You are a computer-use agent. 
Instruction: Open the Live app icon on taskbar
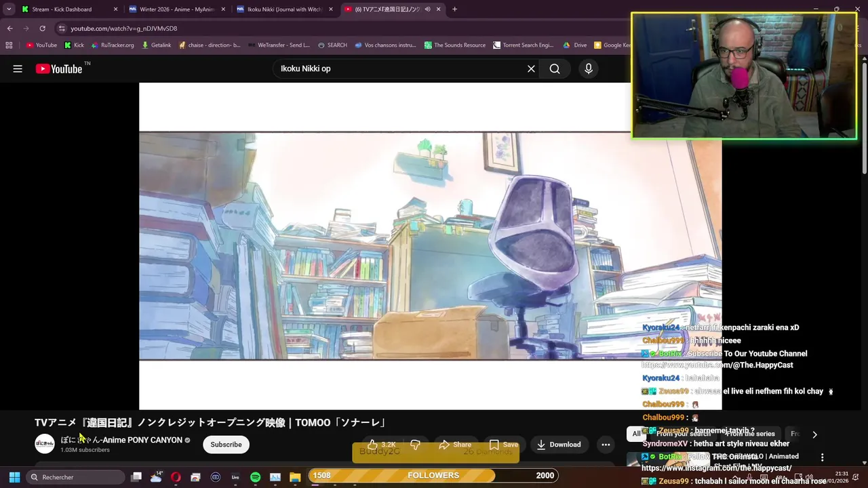(x=235, y=477)
